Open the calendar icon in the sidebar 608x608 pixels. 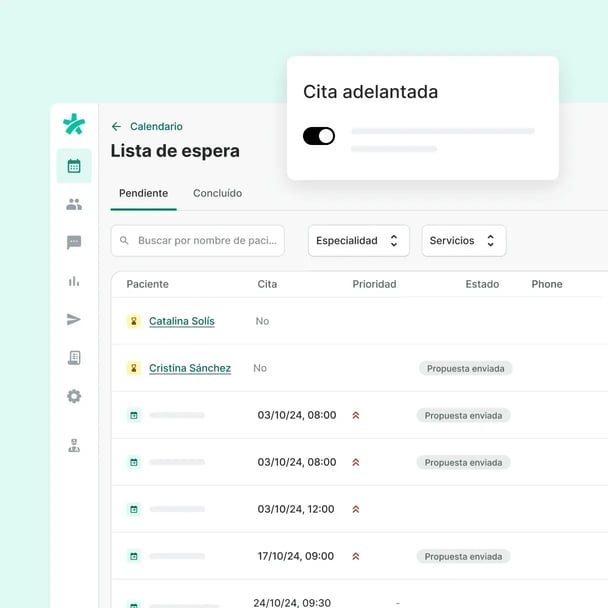[x=74, y=166]
